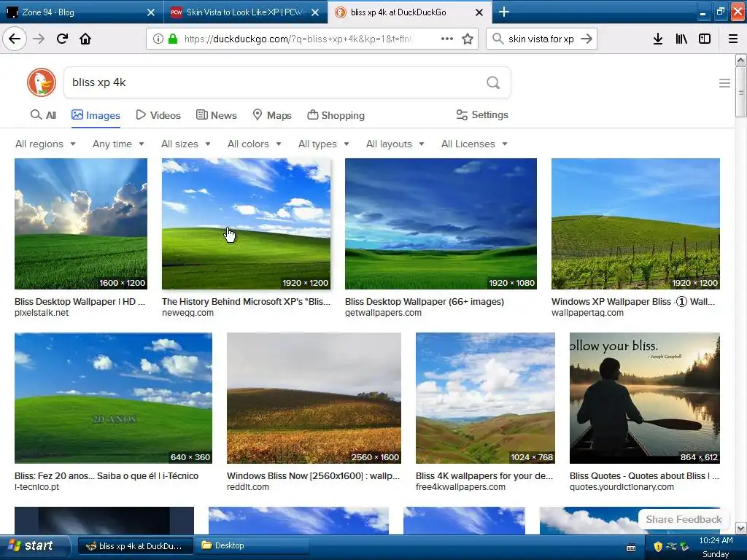Open the Library bookmarks icon
Viewport: 747px width, 560px height.
pos(681,39)
